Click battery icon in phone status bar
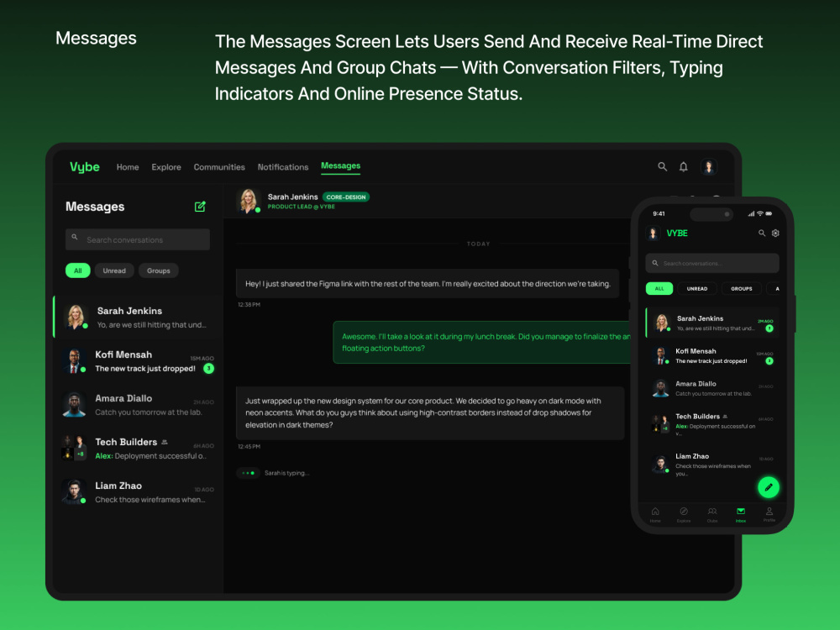Viewport: 840px width, 630px height. tap(769, 213)
